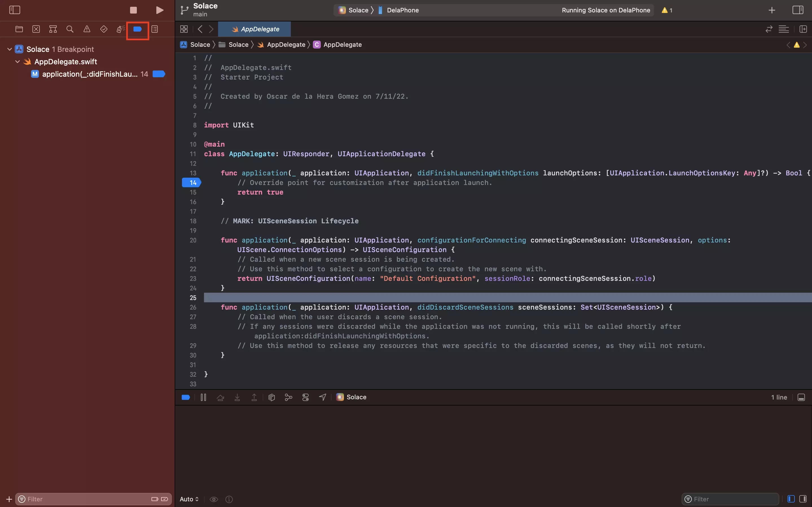
Task: Open the DelaPhone destination selector
Action: coord(402,10)
